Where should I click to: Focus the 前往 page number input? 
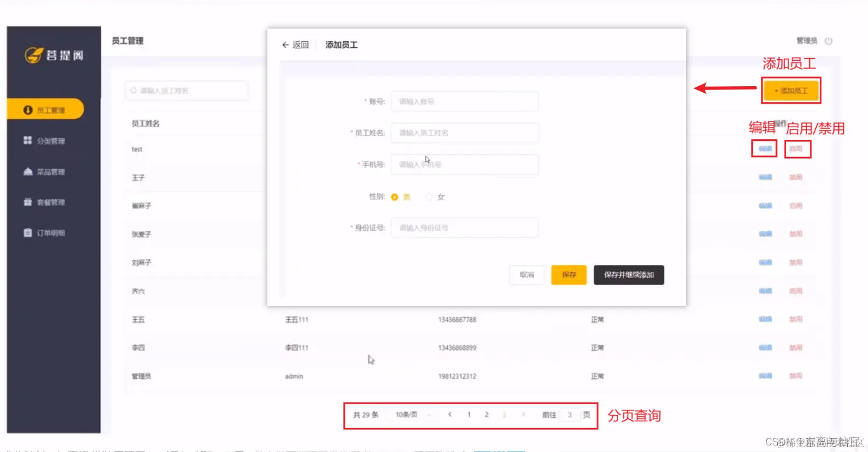click(569, 415)
